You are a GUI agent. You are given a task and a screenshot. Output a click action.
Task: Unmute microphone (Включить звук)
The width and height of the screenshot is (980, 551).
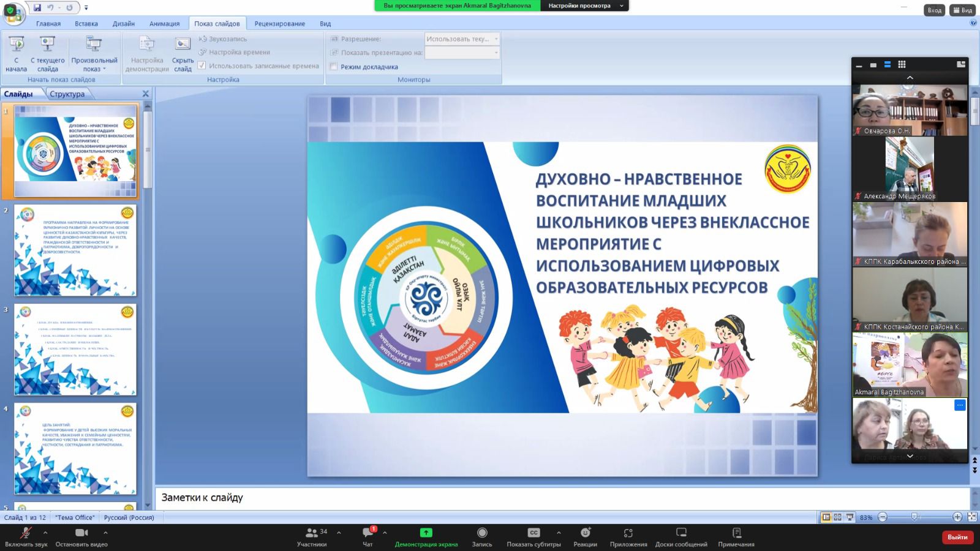26,537
